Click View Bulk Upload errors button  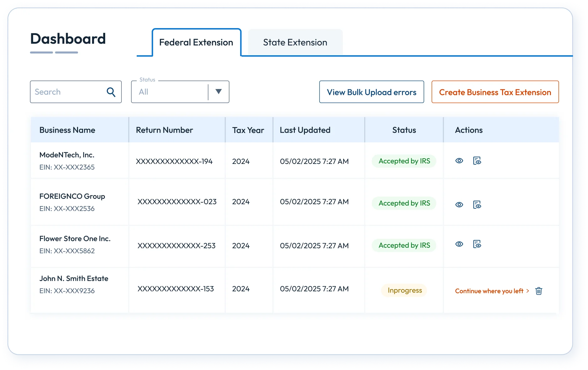371,92
